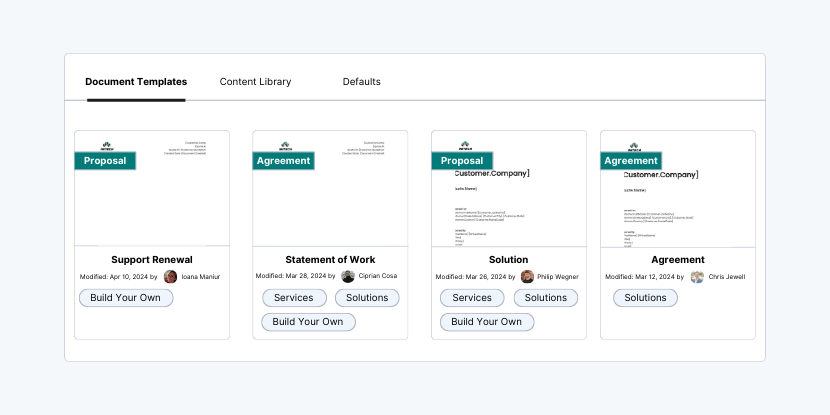Click the logo on Support Renewal preview
Viewport: 830px width, 415px height.
pos(106,144)
